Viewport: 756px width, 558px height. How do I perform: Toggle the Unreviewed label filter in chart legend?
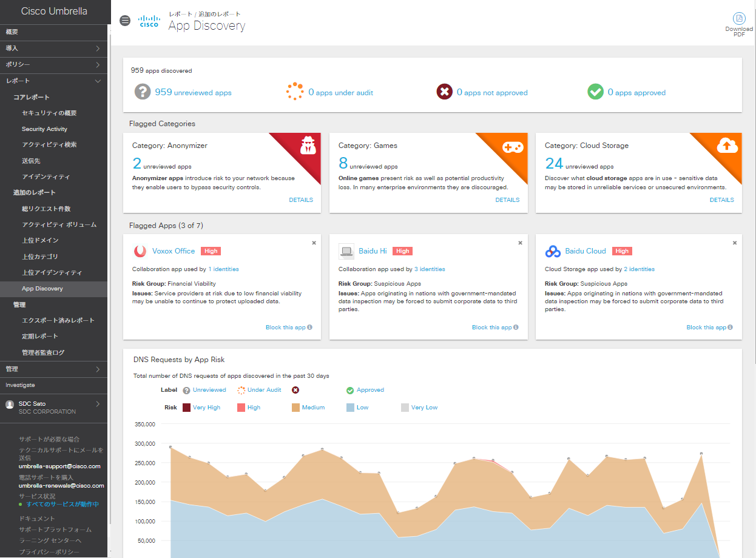click(x=204, y=390)
